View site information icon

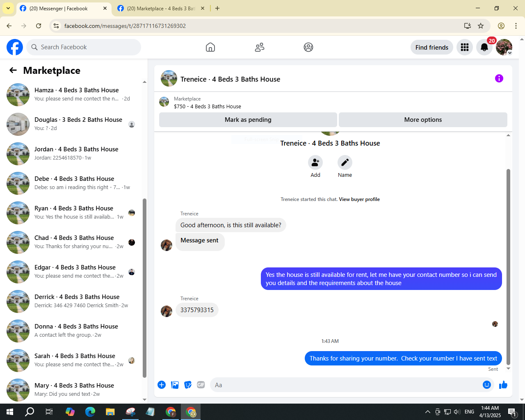57,26
